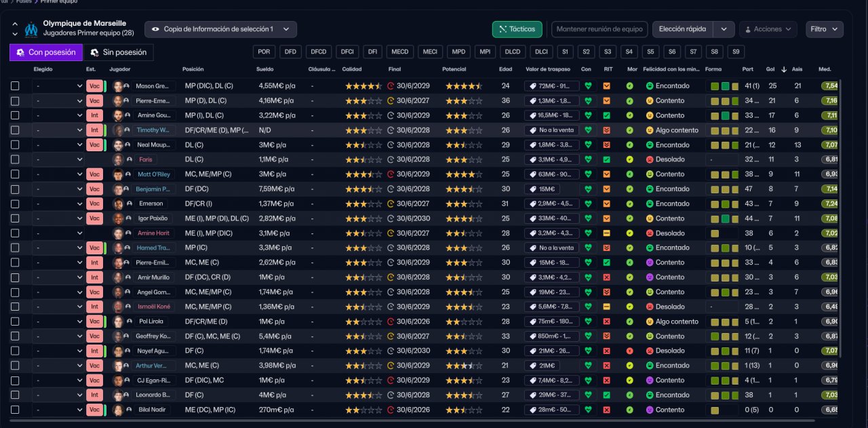Click Faris's desolado sad face icon
Image resolution: width=868 pixels, height=428 pixels.
pyautogui.click(x=649, y=160)
